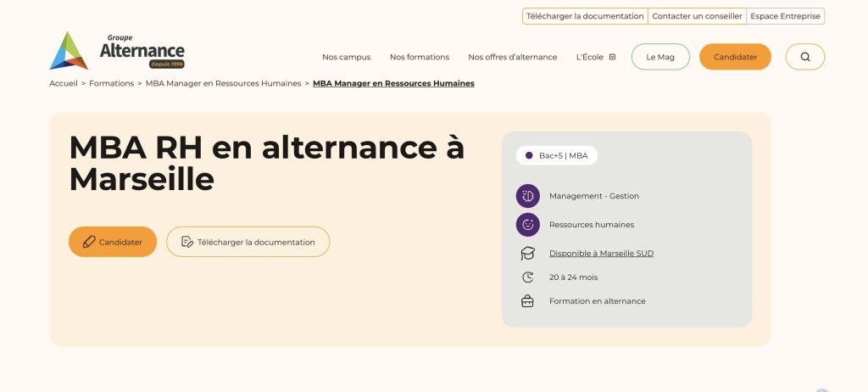Click Ressources humaines text
868x392 pixels.
[x=592, y=225]
